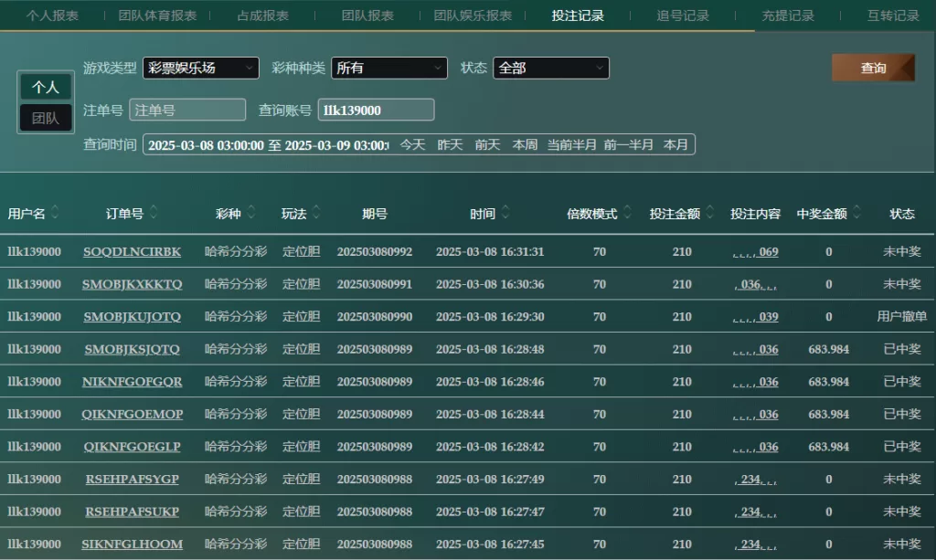Switch to the 团队 view toggle
Image resolution: width=936 pixels, height=560 pixels.
point(46,118)
